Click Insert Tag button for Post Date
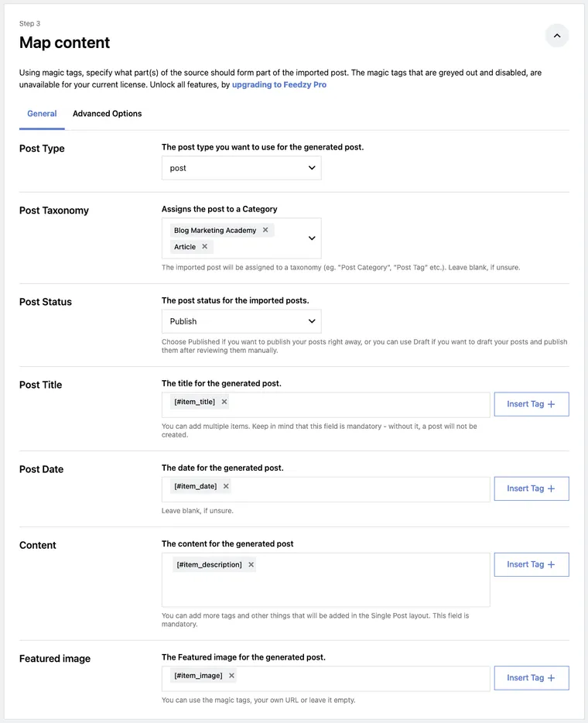The height and width of the screenshot is (723, 588). 532,488
